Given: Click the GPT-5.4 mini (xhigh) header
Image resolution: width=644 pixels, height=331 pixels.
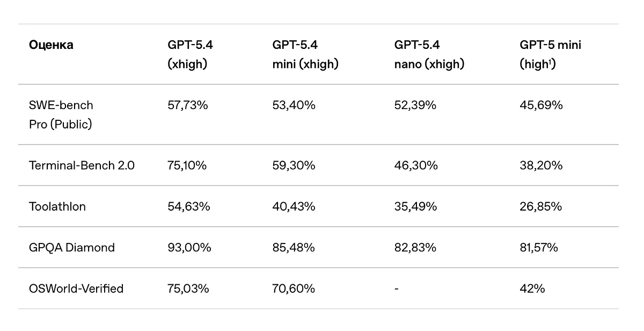Looking at the screenshot, I should [305, 54].
